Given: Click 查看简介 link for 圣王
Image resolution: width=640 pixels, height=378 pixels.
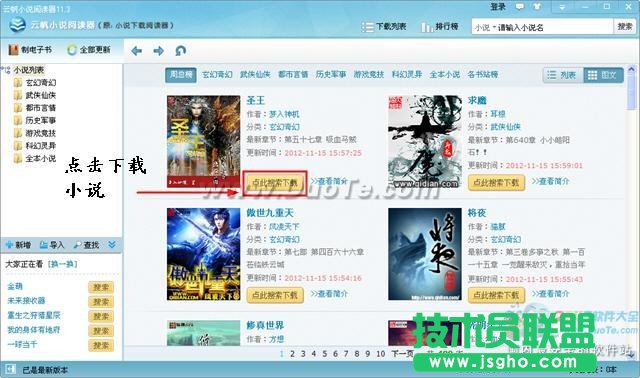Looking at the screenshot, I should point(329,181).
